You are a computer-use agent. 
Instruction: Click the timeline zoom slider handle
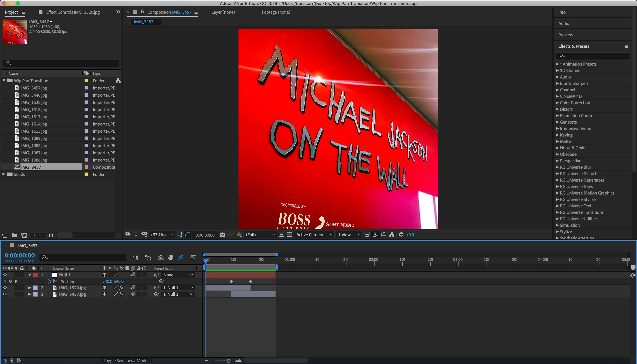click(x=228, y=361)
